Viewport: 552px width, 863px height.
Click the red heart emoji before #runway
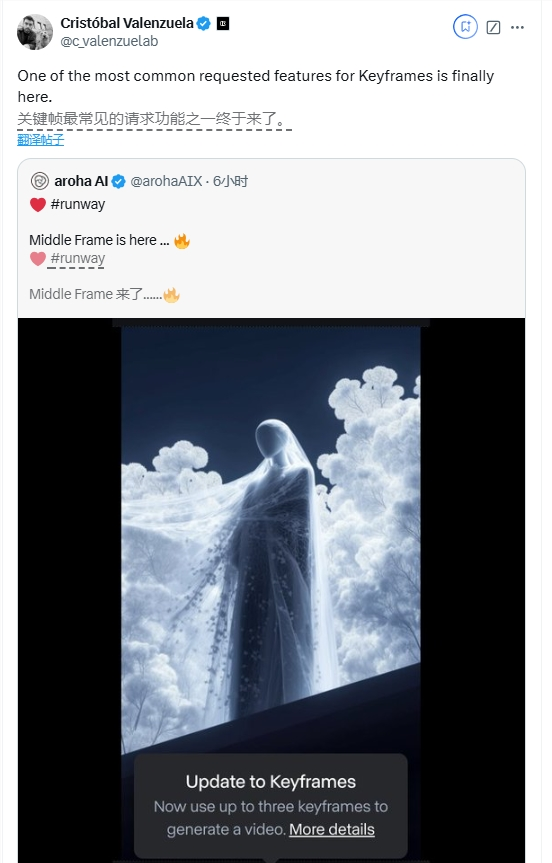(x=37, y=205)
